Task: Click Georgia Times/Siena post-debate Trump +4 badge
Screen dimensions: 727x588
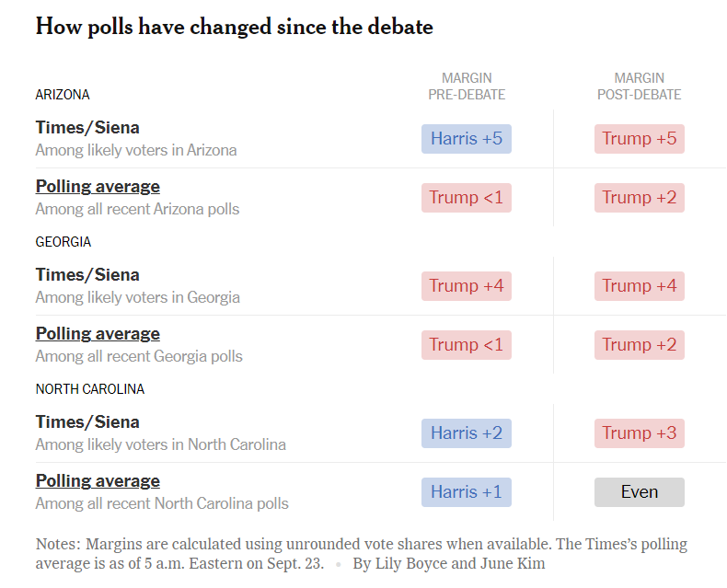Action: [639, 286]
